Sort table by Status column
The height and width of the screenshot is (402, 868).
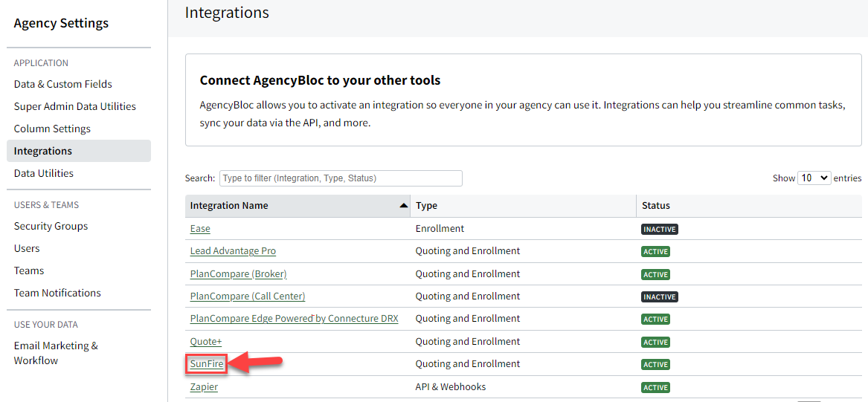click(749, 206)
